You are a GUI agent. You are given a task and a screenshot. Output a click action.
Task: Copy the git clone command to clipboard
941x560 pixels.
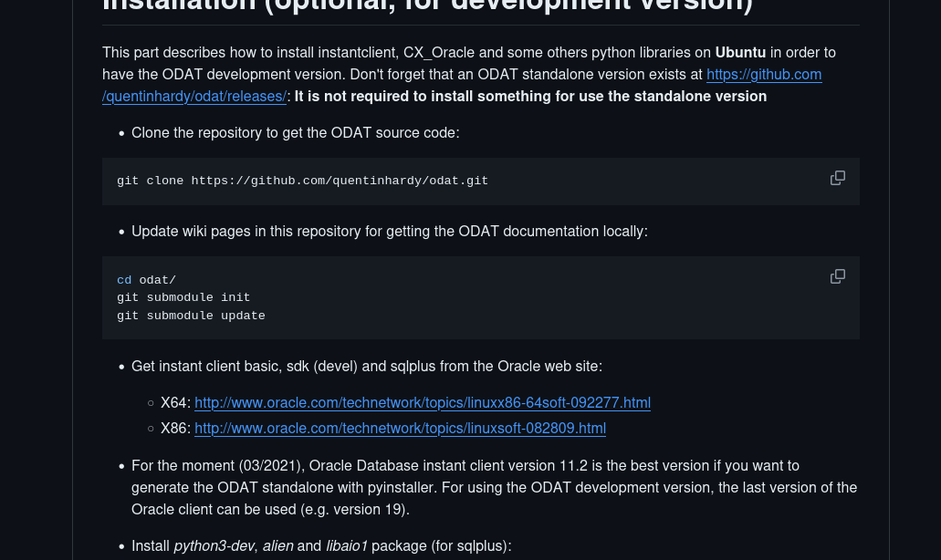tap(837, 178)
